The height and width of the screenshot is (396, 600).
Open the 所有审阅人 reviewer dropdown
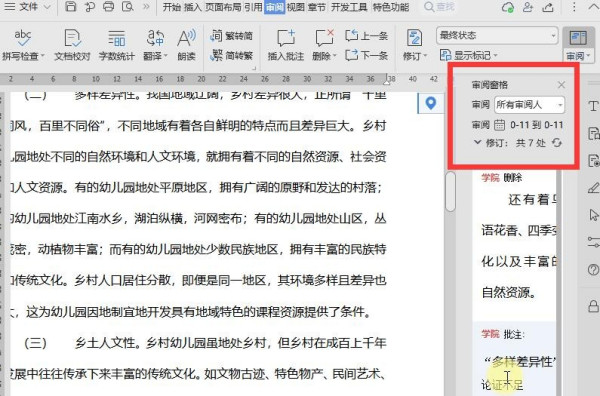click(x=530, y=104)
